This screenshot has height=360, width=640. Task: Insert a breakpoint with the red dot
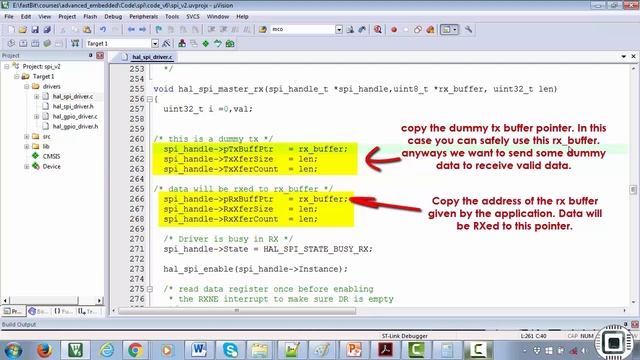394,29
